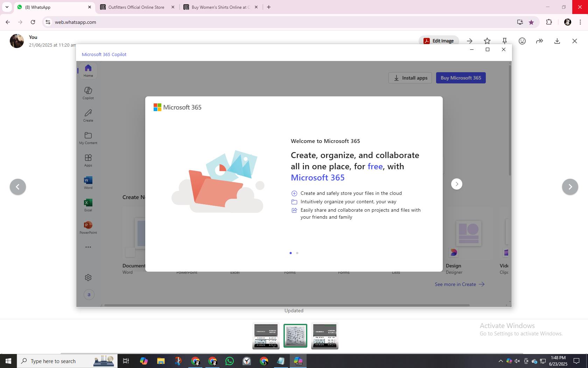Image resolution: width=588 pixels, height=368 pixels.
Task: Pin this image message
Action: pyautogui.click(x=505, y=41)
